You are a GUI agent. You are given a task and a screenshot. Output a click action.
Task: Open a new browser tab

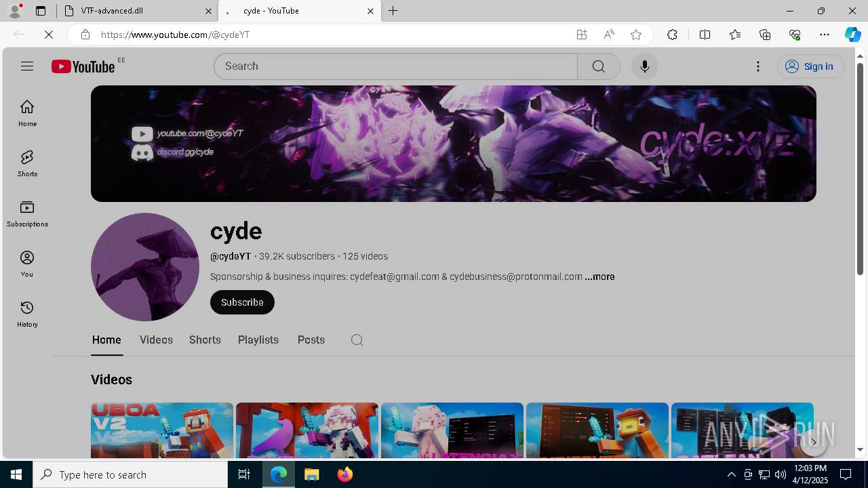click(393, 11)
